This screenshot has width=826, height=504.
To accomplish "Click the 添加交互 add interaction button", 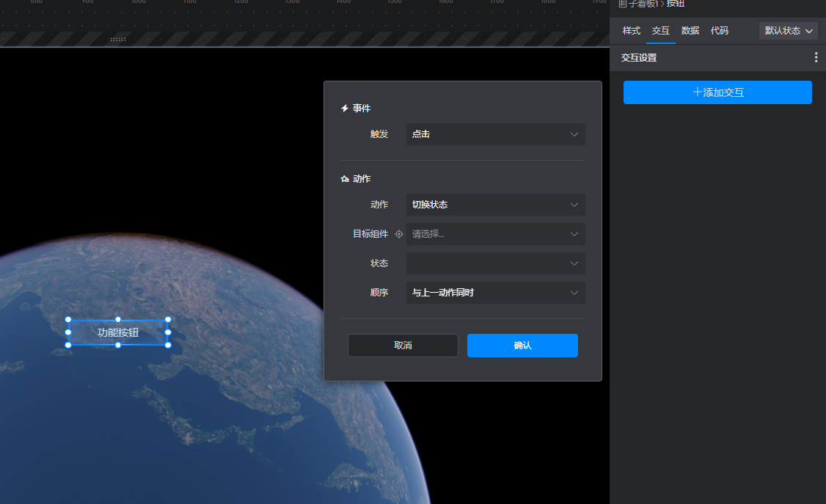I will click(717, 92).
